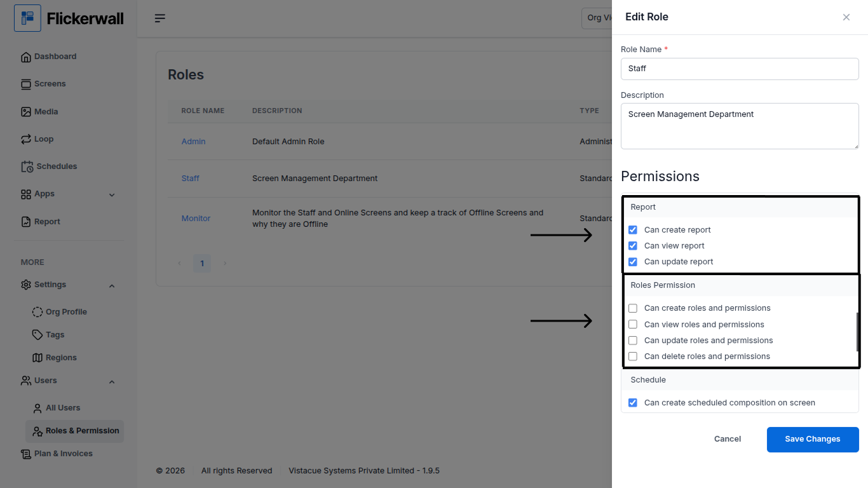Viewport: 868px width, 488px height.
Task: Check Can delete roles and permissions
Action: [x=633, y=356]
